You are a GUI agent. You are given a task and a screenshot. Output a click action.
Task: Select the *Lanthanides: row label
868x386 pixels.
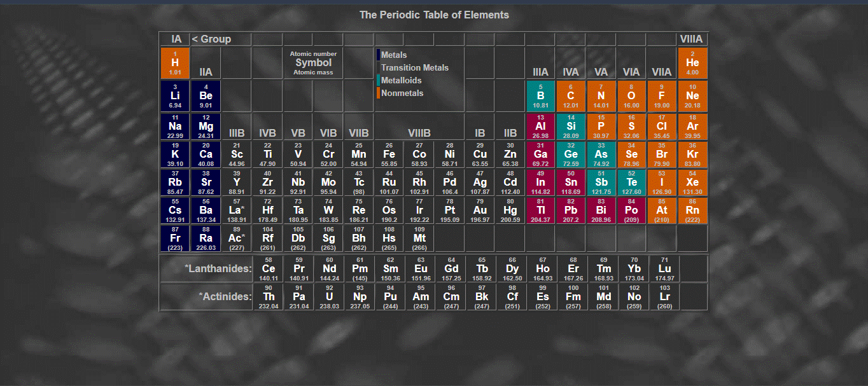tap(218, 269)
